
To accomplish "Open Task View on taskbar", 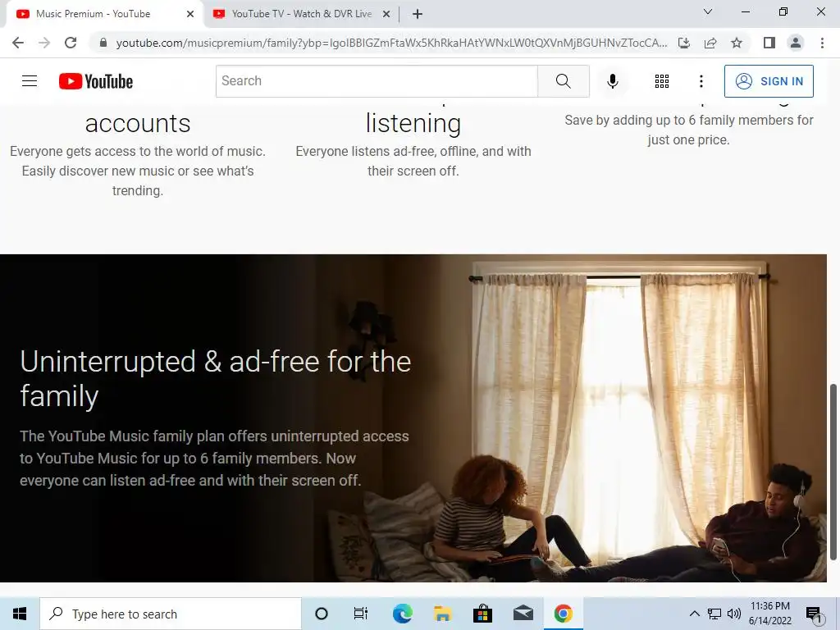I will coord(361,614).
